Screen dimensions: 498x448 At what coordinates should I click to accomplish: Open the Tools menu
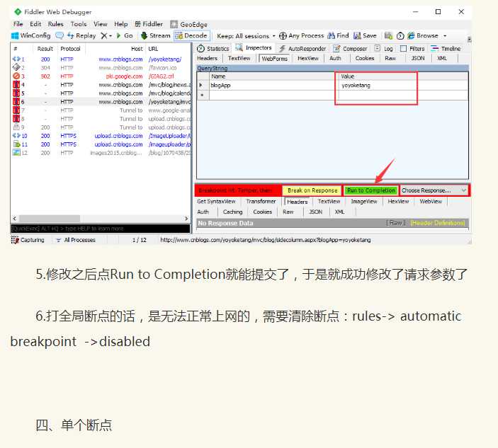(x=79, y=24)
